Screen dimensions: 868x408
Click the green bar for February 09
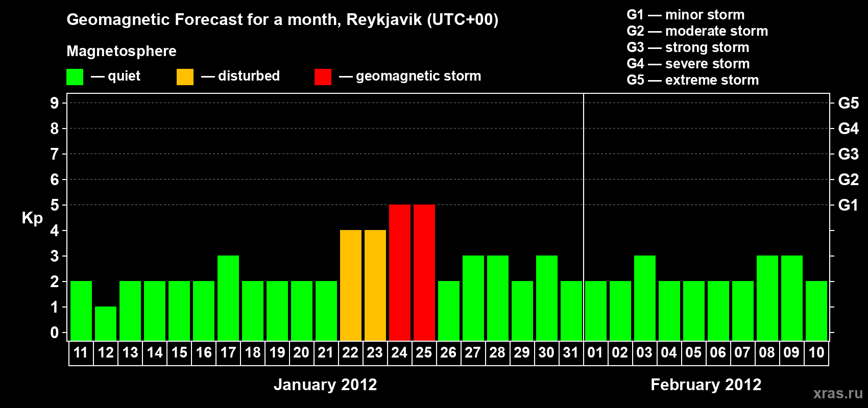(x=792, y=298)
